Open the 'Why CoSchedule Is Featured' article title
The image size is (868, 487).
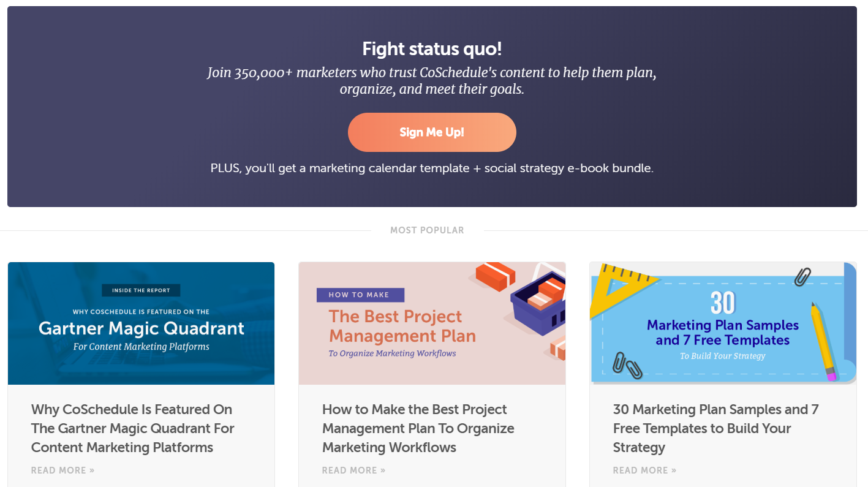coord(133,428)
